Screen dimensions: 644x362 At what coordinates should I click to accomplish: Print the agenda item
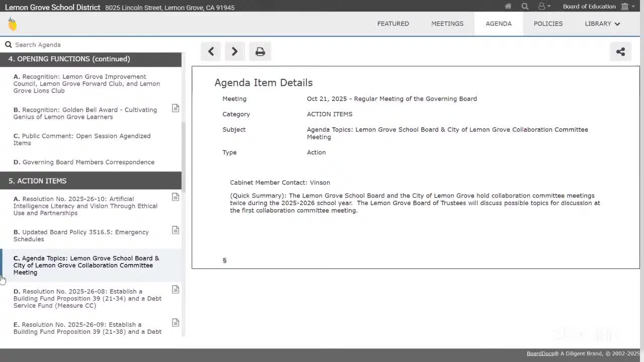(x=260, y=51)
